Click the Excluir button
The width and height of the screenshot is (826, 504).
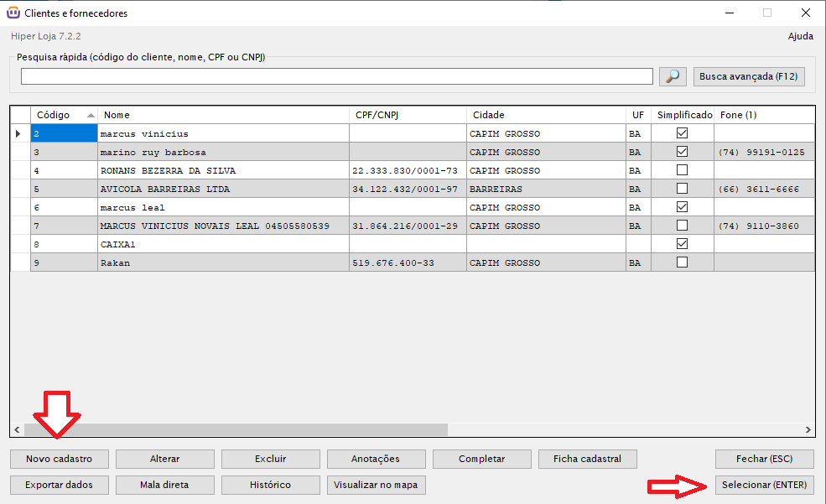pos(271,459)
